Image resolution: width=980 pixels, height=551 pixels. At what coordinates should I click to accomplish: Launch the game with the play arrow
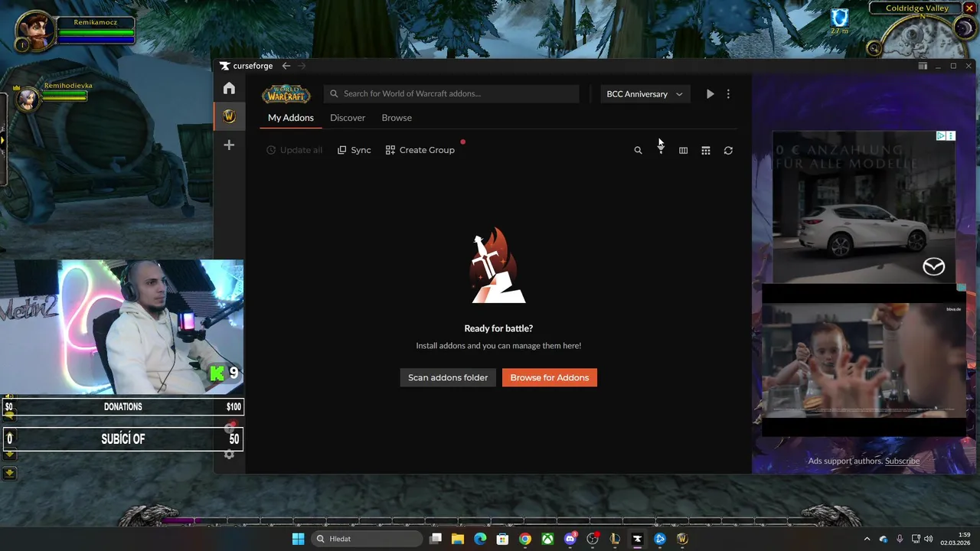coord(710,94)
